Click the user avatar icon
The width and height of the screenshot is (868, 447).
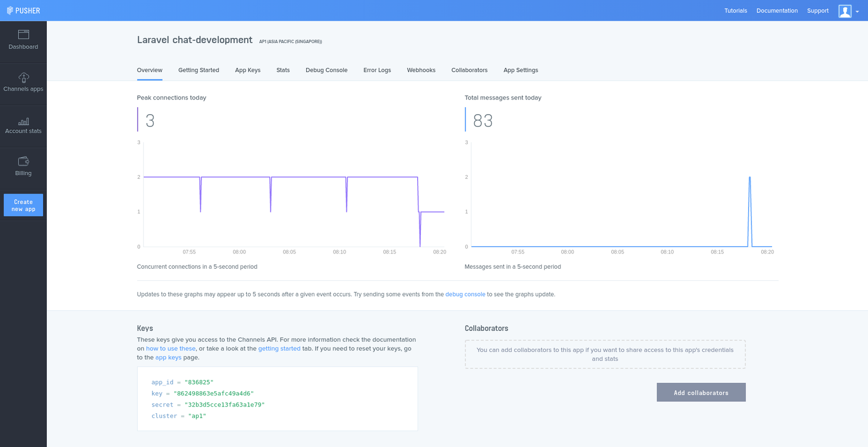coord(845,11)
